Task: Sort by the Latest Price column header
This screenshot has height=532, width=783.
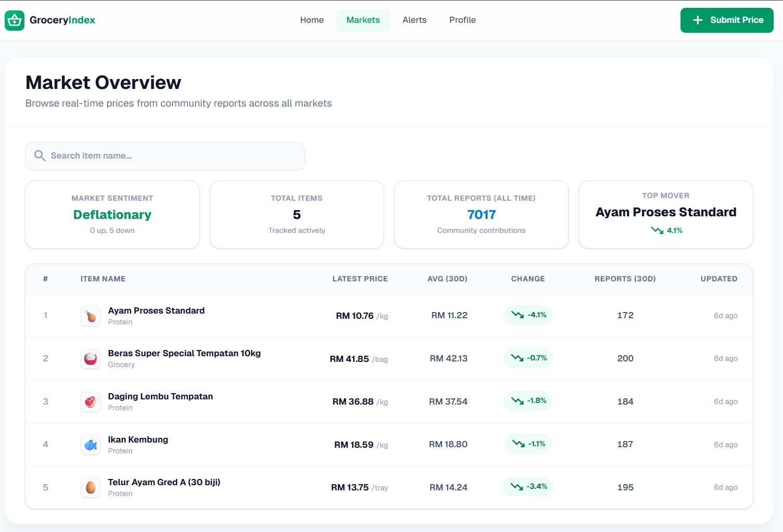Action: click(x=360, y=279)
